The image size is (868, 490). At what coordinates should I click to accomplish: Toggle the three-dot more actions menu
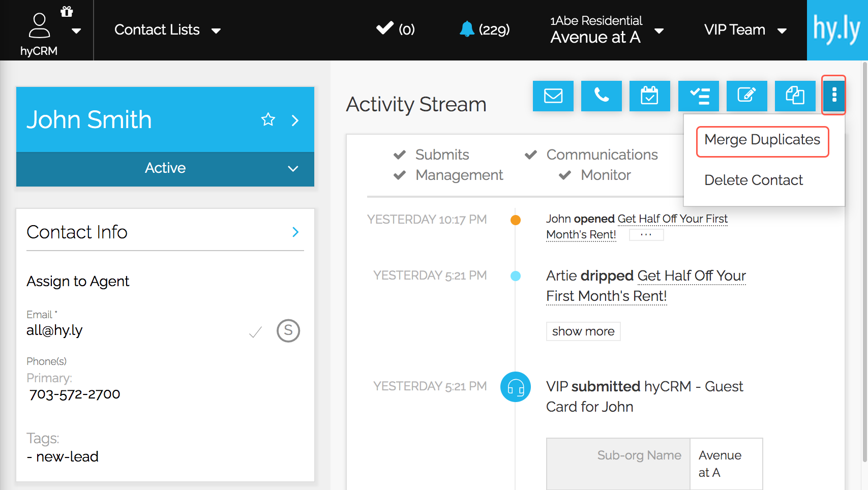point(834,95)
